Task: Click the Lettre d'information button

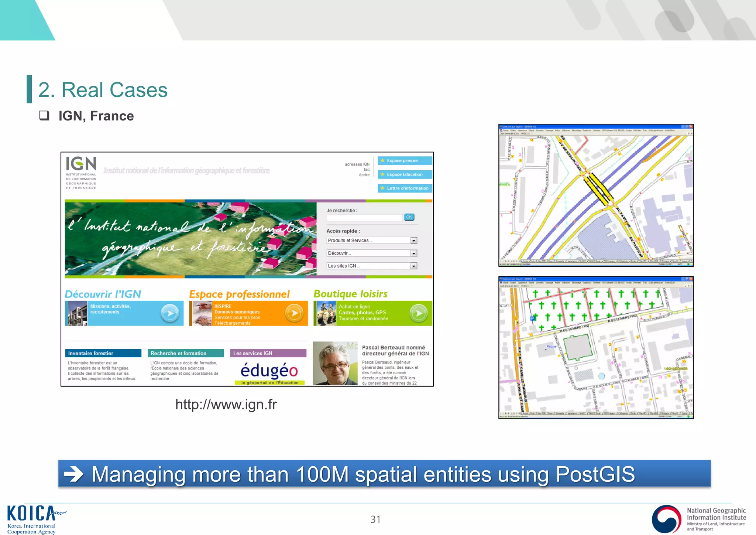Action: coord(405,188)
